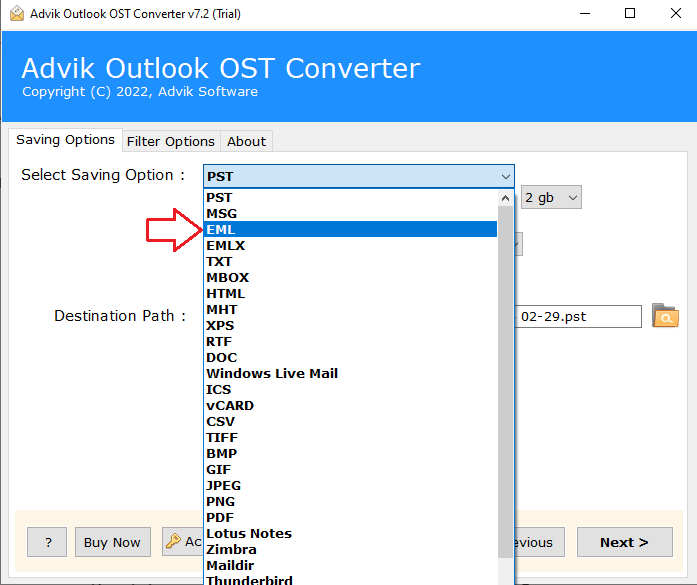Pick Zimbra in the format list
This screenshot has width=697, height=585.
click(350, 549)
